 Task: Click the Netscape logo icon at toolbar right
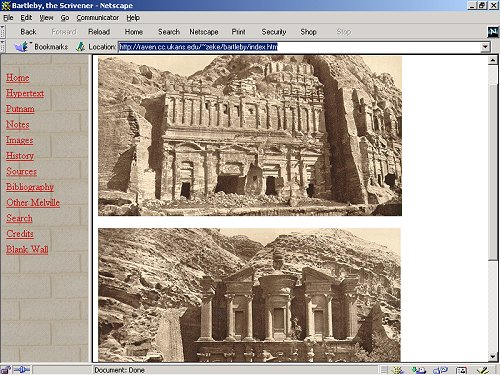point(493,32)
